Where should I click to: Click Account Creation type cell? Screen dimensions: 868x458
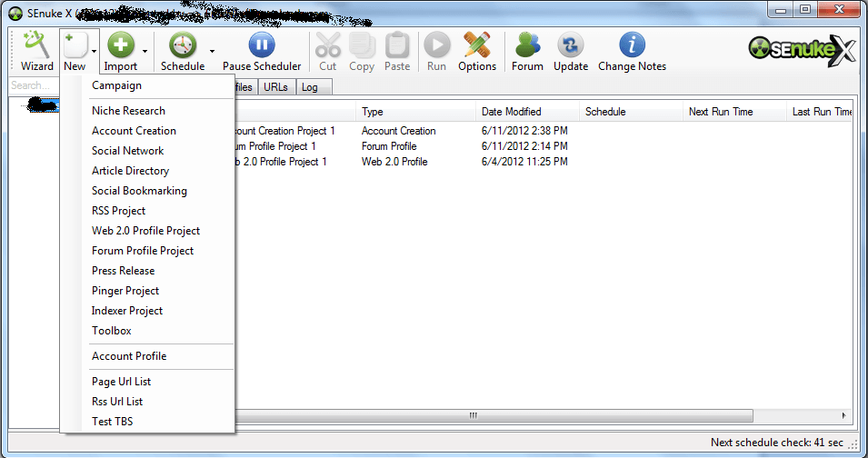point(399,131)
